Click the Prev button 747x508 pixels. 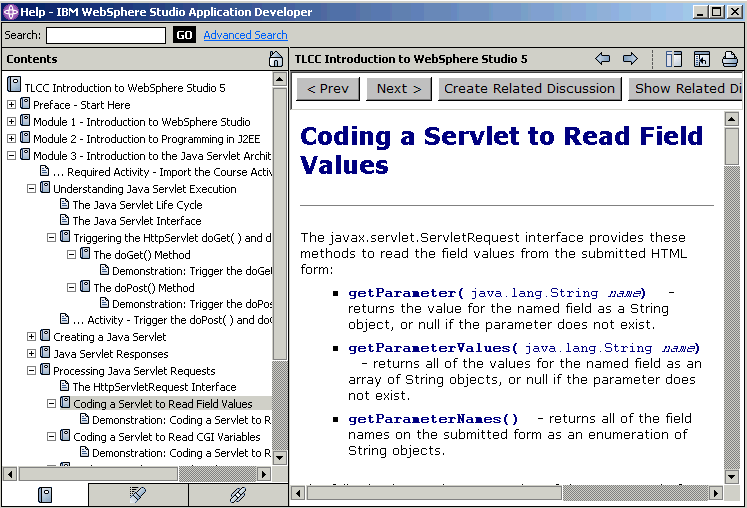[x=328, y=89]
